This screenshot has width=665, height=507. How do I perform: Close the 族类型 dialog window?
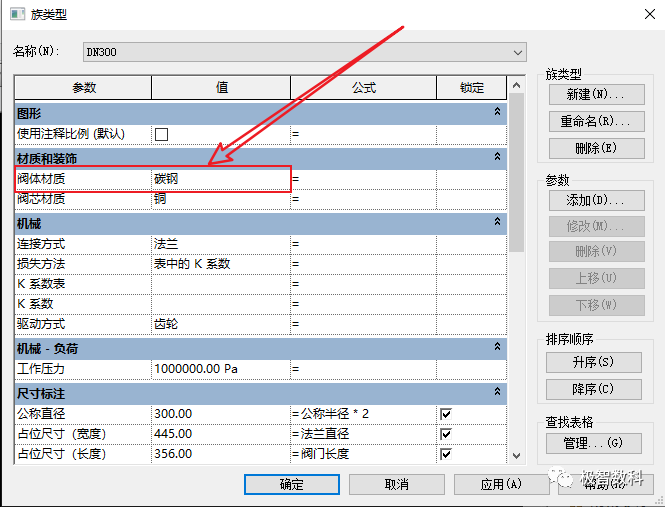[x=649, y=14]
